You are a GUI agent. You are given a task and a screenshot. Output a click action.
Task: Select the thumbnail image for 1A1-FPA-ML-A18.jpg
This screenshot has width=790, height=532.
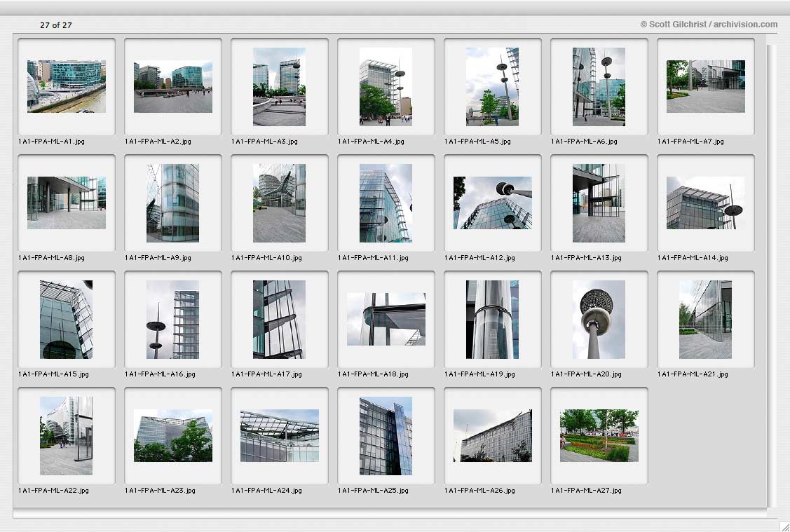[386, 320]
